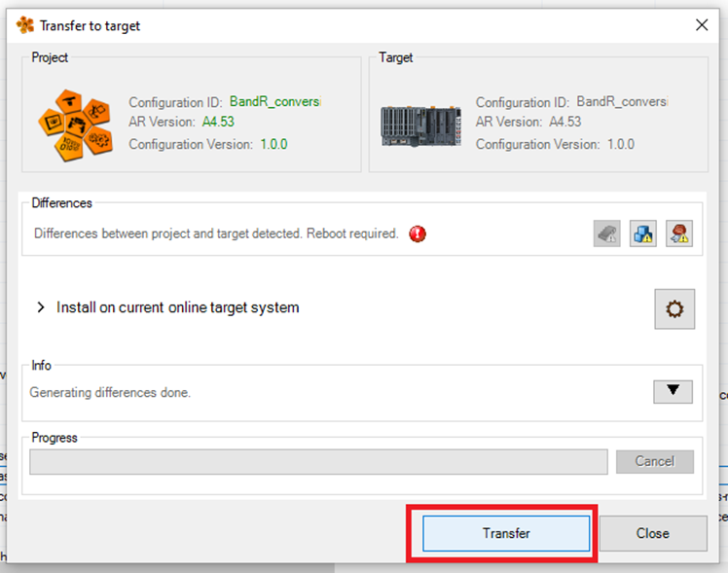Open transfer settings via the gear icon
Screen dimensions: 728x573
tap(673, 309)
